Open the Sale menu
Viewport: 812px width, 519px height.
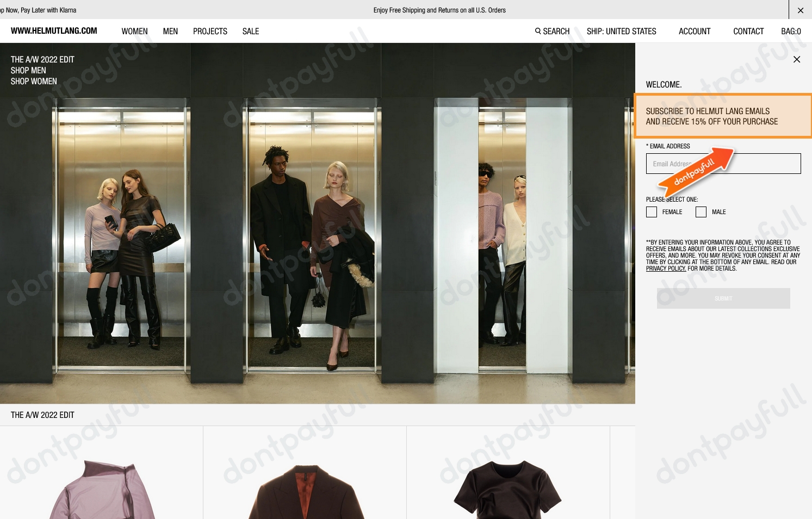251,32
